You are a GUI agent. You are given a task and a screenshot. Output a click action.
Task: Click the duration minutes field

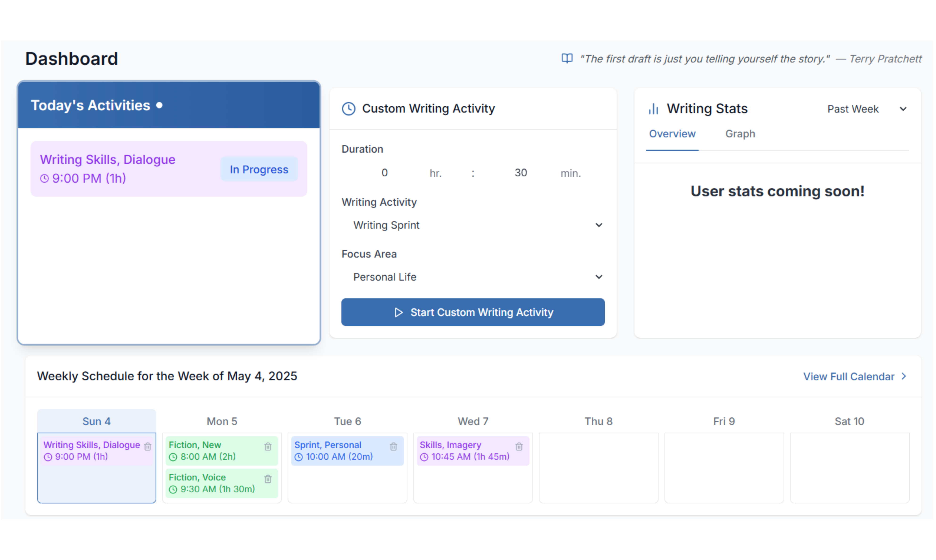pyautogui.click(x=520, y=173)
